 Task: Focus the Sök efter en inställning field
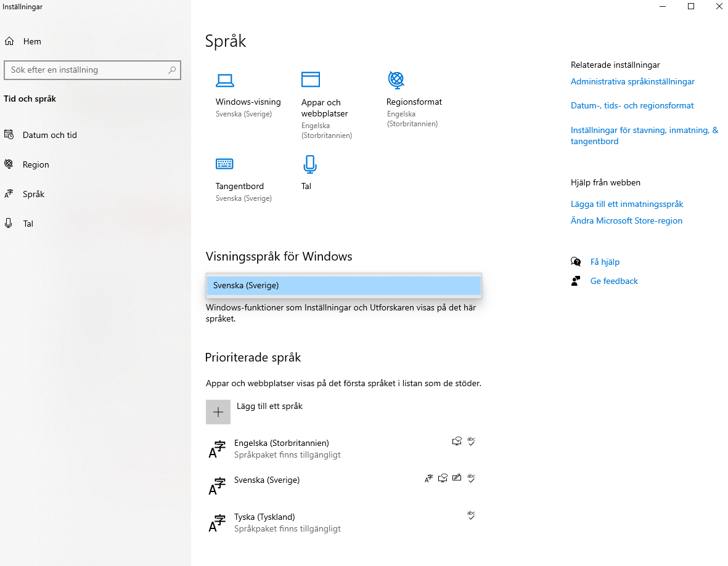(x=92, y=70)
